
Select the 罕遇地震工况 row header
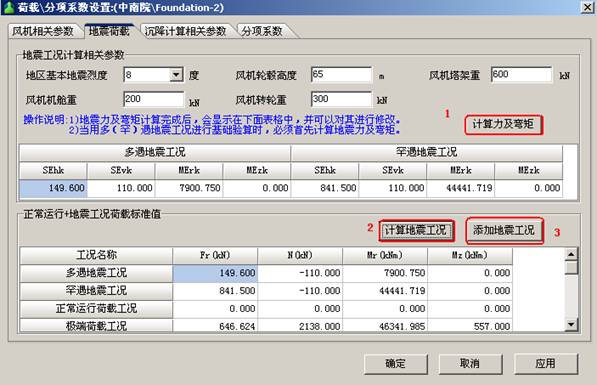point(96,291)
